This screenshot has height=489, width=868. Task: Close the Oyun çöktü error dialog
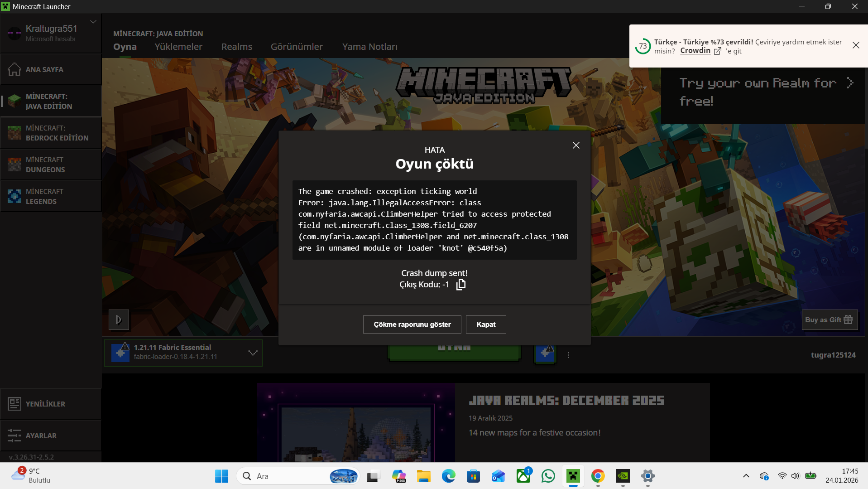[576, 145]
